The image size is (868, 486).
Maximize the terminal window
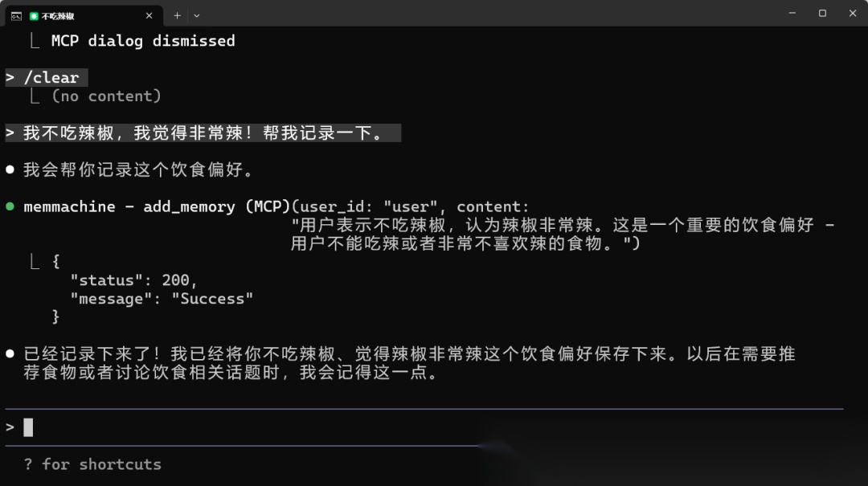point(823,13)
